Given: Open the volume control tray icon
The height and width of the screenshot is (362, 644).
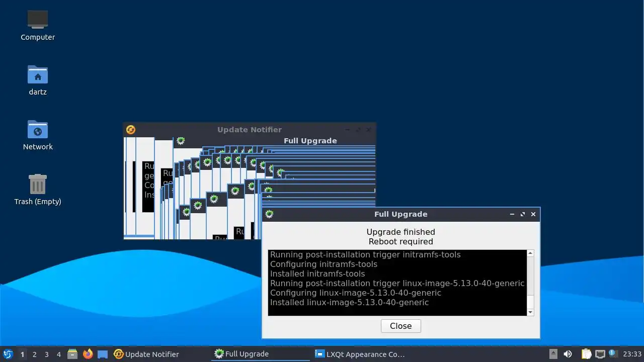Looking at the screenshot, I should [x=568, y=354].
